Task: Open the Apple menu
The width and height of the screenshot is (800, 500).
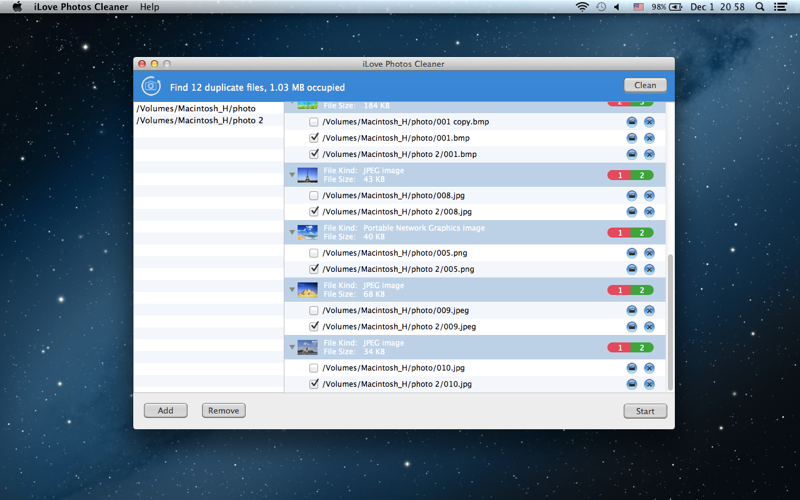Action: [x=17, y=7]
